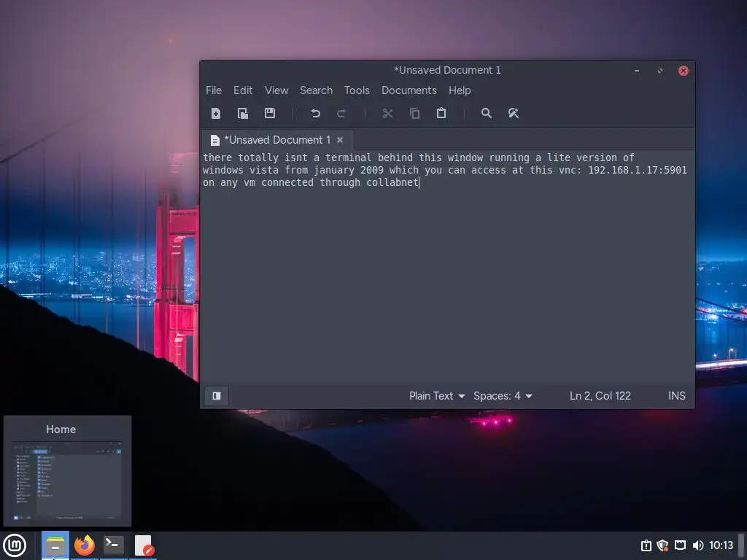The height and width of the screenshot is (560, 747).
Task: Click the window title bar text
Action: 447,70
